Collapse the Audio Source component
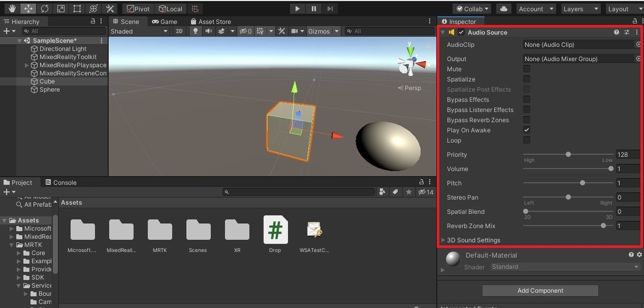 point(443,32)
